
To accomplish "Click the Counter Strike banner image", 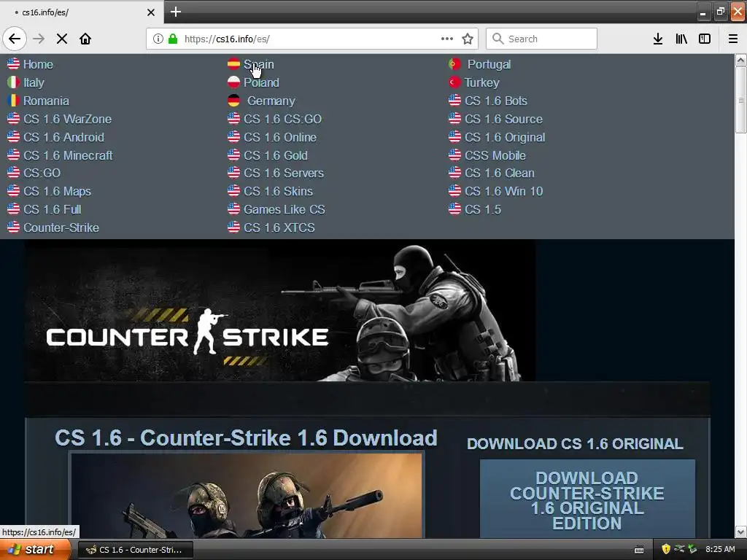I will pyautogui.click(x=280, y=310).
